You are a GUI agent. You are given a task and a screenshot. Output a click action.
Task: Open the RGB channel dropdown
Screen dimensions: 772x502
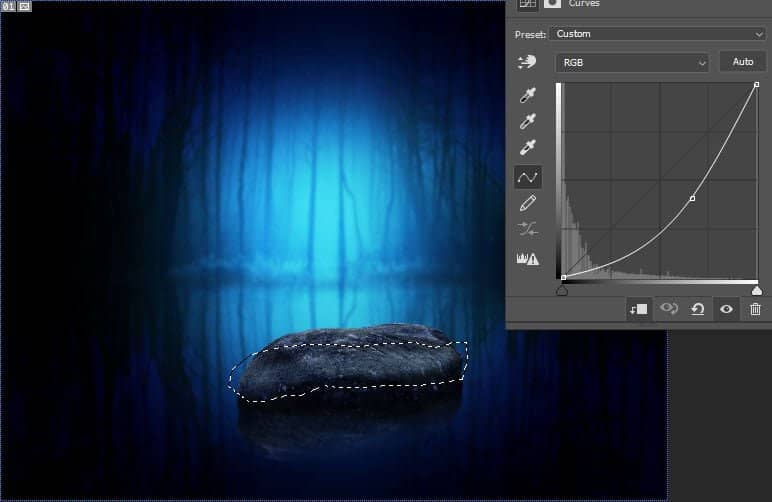[632, 62]
